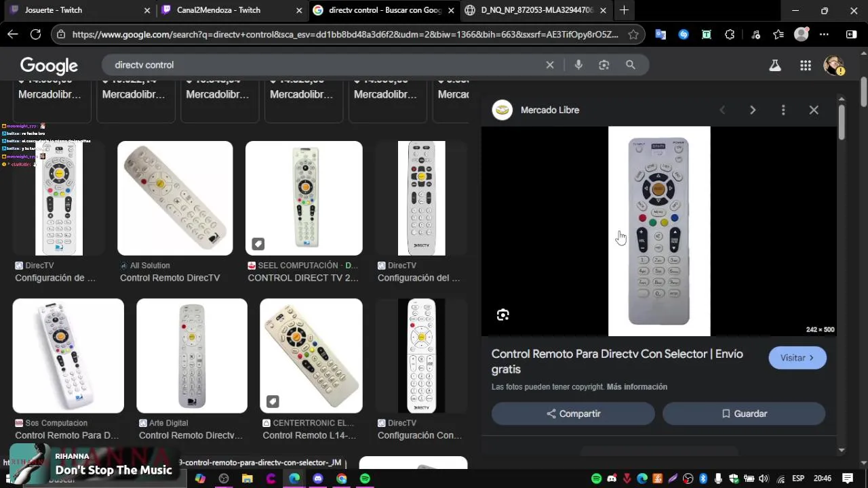Screen dimensions: 868x488
Task: Toggle the browser sidebar panel
Action: coord(852,35)
